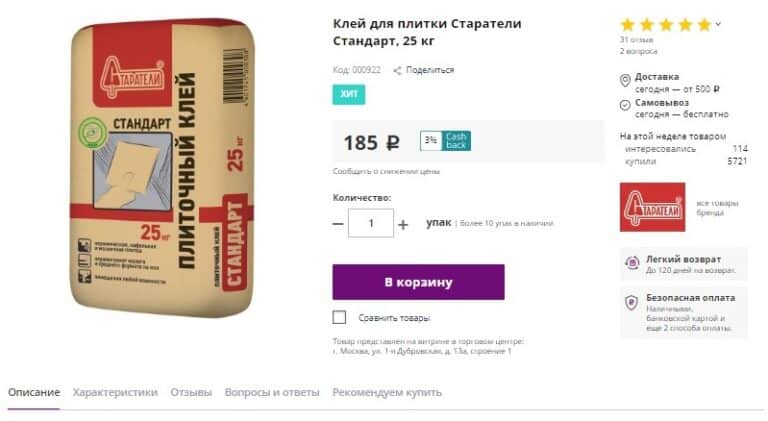This screenshot has width=768, height=421.
Task: Decrease quantity with the minus button
Action: pyautogui.click(x=338, y=224)
